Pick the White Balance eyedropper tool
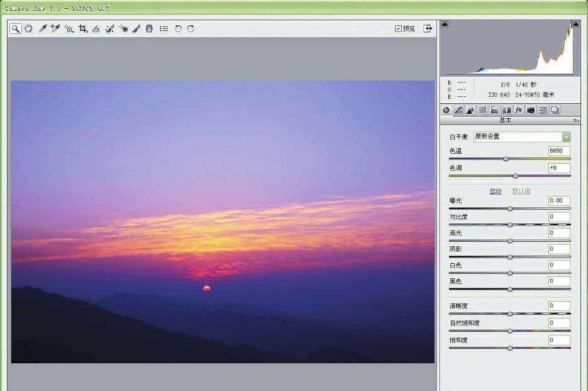This screenshot has width=588, height=391. (43, 28)
